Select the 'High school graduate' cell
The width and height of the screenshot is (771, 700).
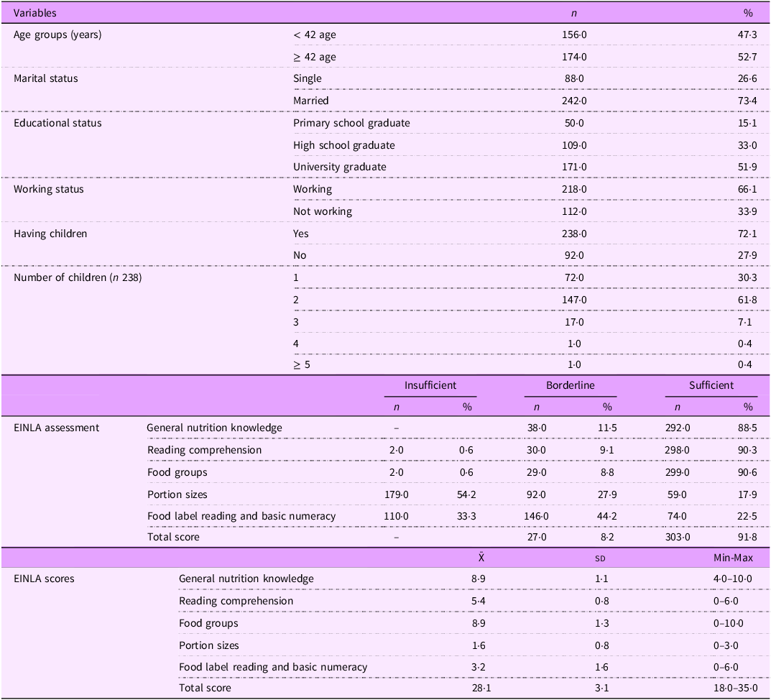click(343, 145)
